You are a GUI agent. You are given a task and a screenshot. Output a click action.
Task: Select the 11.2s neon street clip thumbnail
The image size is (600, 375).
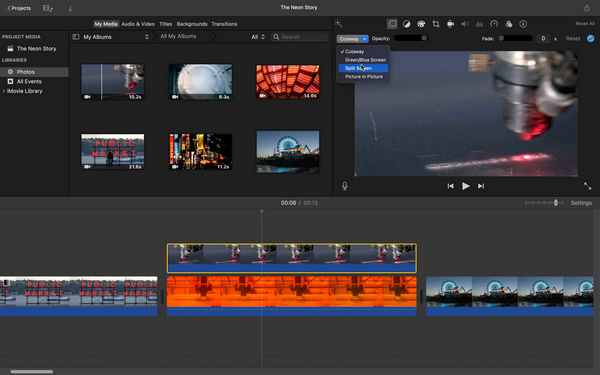pos(200,152)
